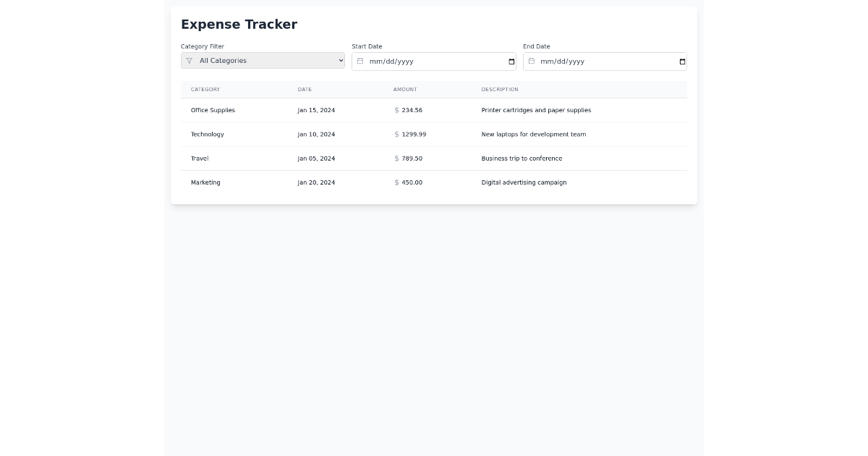
Task: Click the DATE column header
Action: tap(305, 89)
